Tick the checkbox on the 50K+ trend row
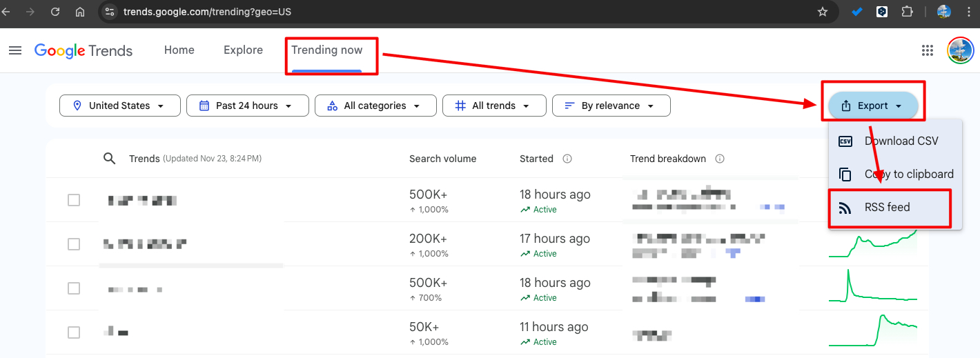This screenshot has width=980, height=358. coord(74,332)
